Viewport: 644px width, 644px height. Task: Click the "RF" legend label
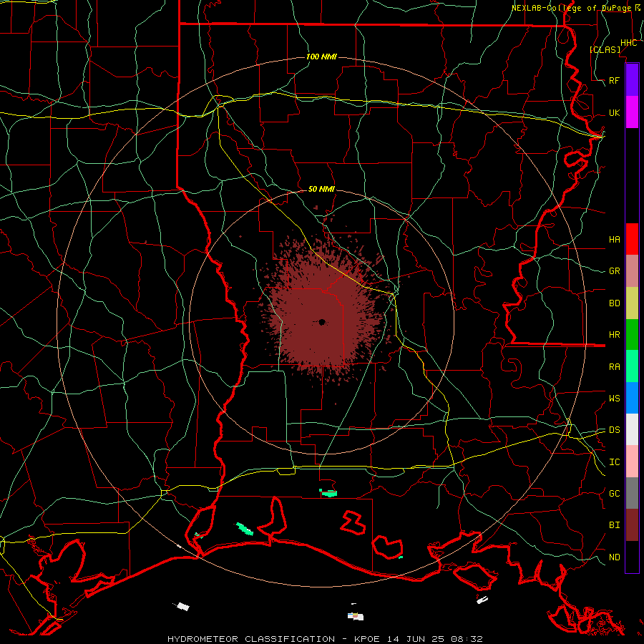[x=614, y=80]
